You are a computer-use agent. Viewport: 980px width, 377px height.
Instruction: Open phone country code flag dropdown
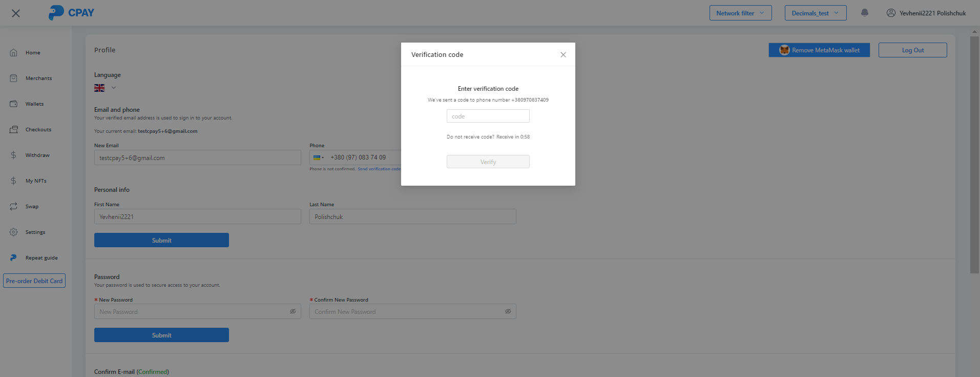319,157
